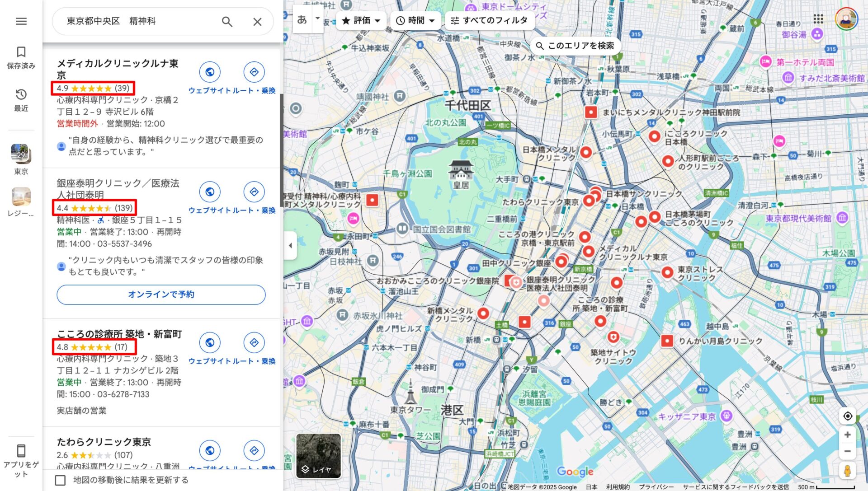The width and height of the screenshot is (868, 491).
Task: Open the たわらクリニック東京 listing title
Action: (x=104, y=442)
